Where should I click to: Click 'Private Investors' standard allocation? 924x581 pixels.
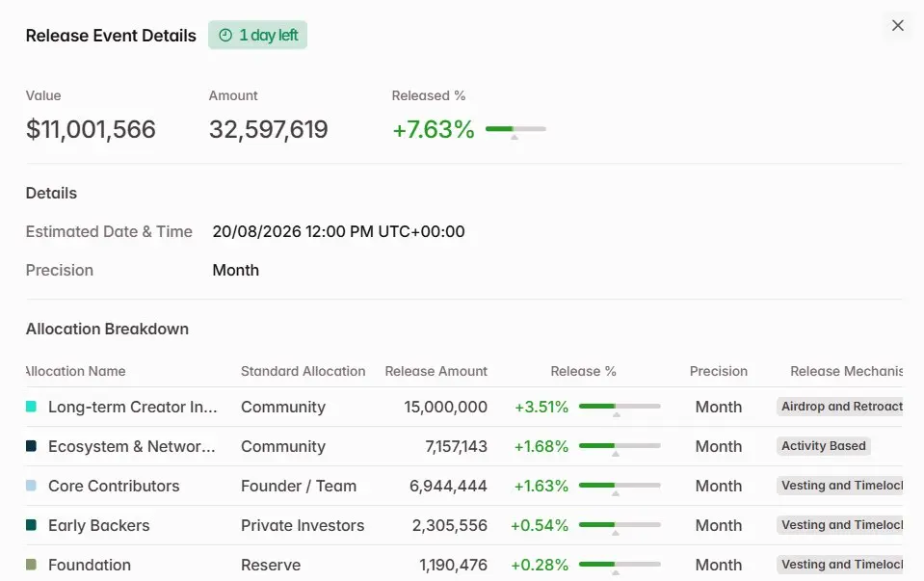click(303, 525)
